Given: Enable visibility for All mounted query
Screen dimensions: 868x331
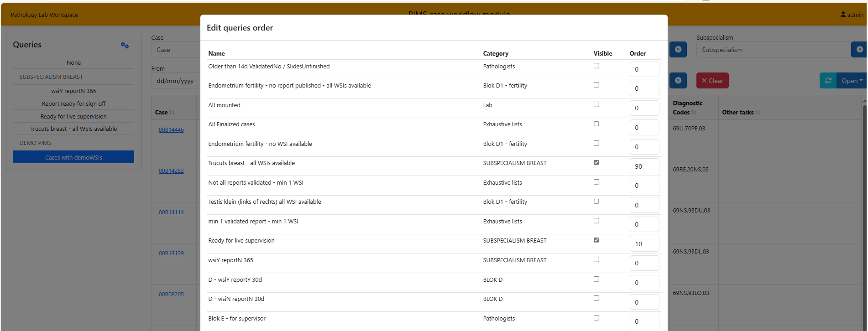Looking at the screenshot, I should pyautogui.click(x=596, y=104).
